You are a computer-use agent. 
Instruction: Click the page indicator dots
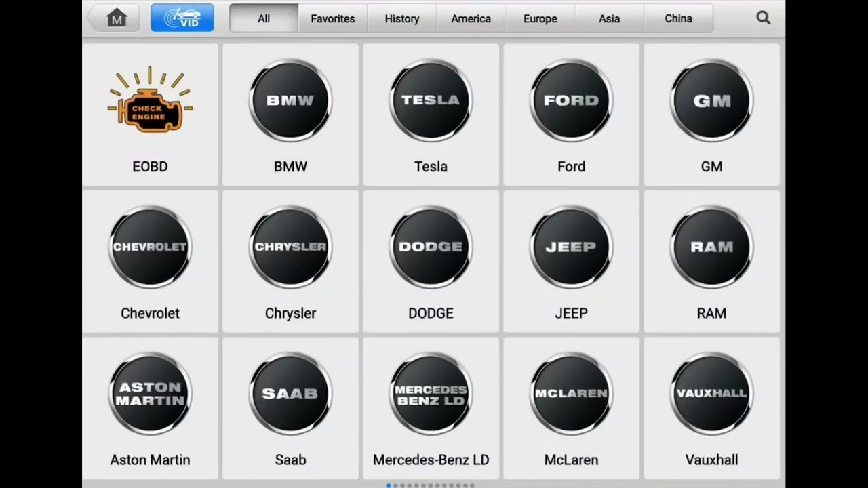coord(431,485)
